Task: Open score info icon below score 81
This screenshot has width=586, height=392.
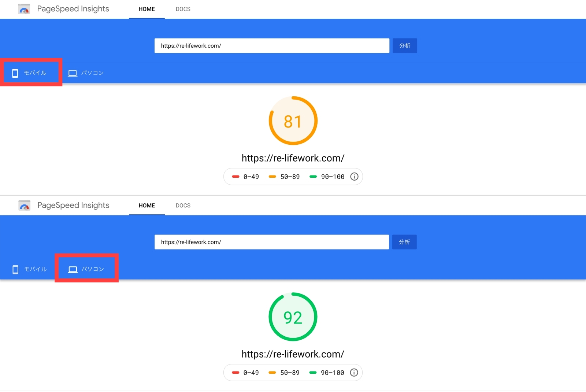Action: [x=354, y=177]
